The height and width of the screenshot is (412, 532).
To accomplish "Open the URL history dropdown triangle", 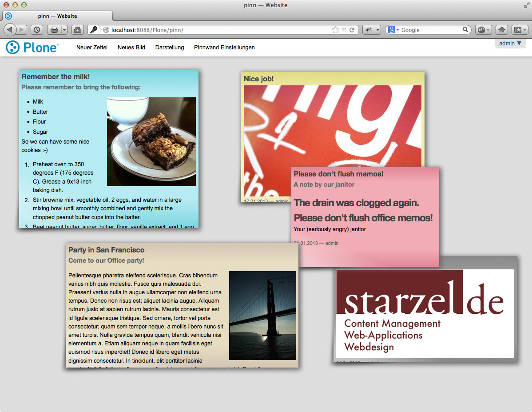I will pos(344,30).
